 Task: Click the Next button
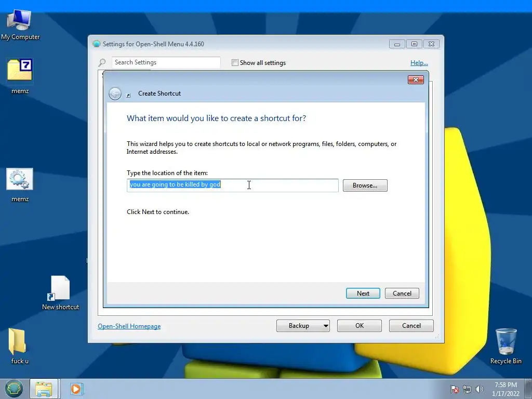tap(363, 293)
